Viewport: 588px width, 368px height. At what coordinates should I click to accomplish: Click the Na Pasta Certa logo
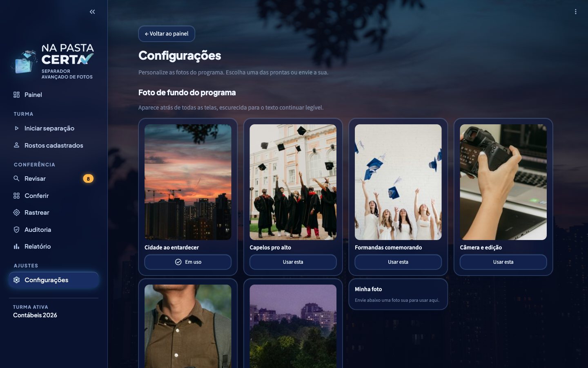coord(53,61)
